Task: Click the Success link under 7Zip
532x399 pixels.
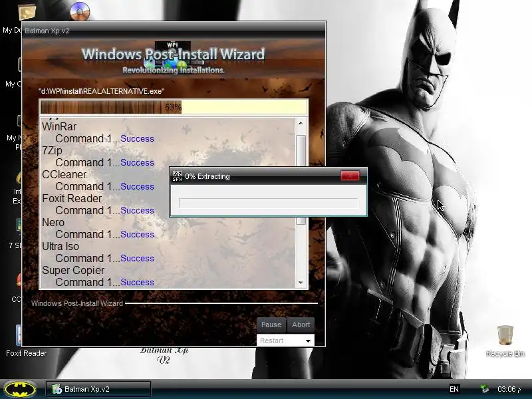Action: tap(137, 162)
